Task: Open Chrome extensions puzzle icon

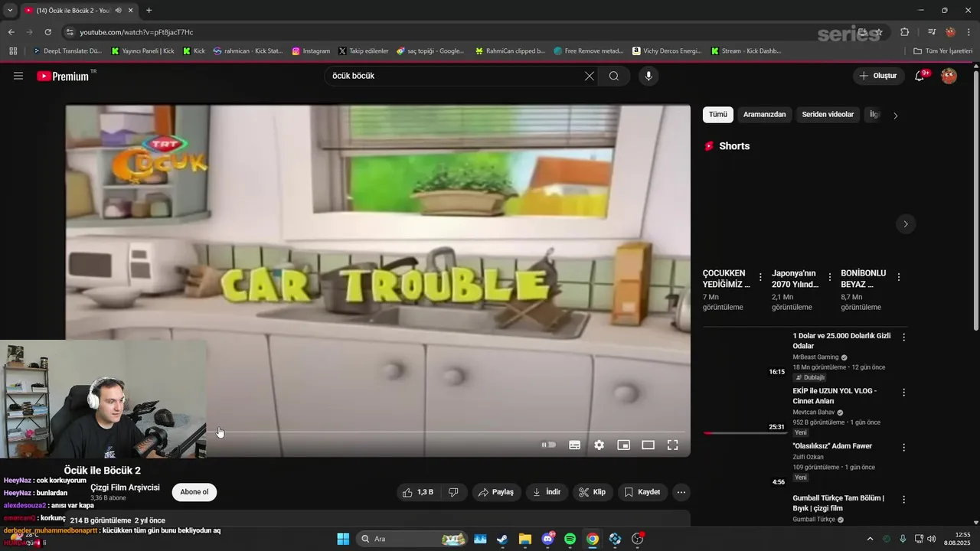Action: [905, 32]
